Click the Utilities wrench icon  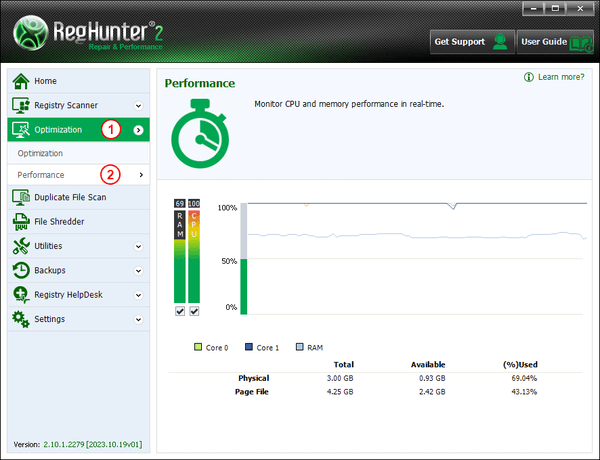(x=20, y=246)
